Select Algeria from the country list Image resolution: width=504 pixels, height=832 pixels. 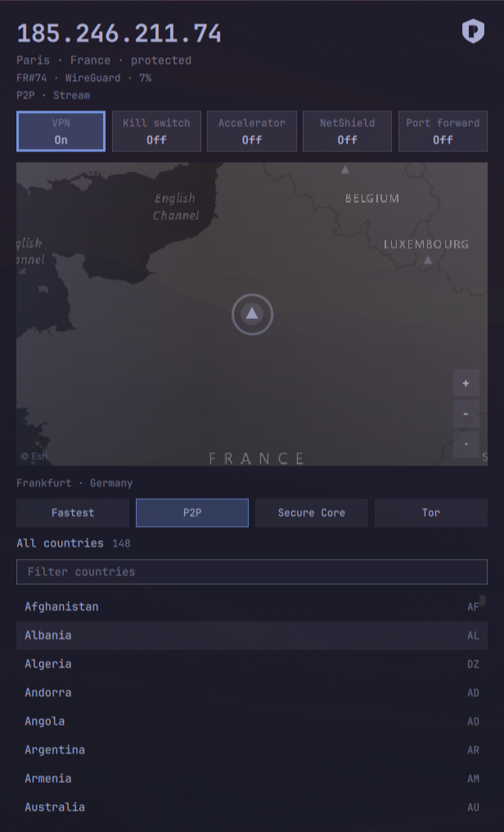click(x=252, y=663)
